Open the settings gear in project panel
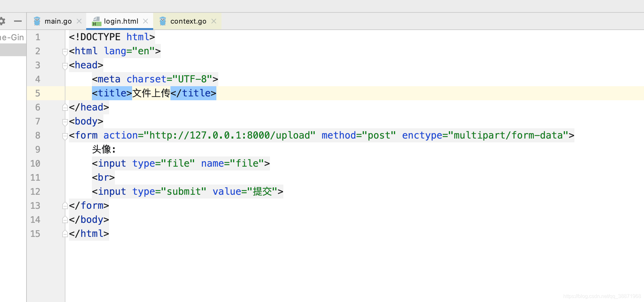The width and height of the screenshot is (644, 302). [x=2, y=21]
